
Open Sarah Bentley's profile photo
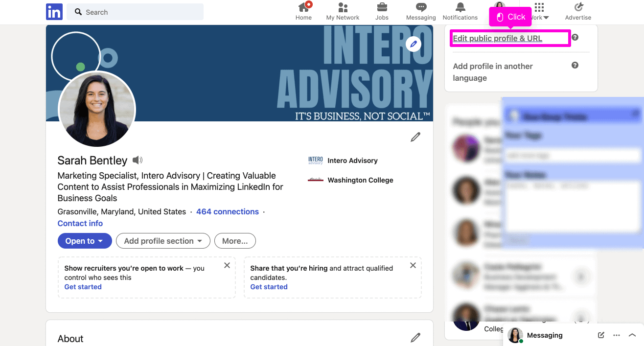(x=97, y=109)
